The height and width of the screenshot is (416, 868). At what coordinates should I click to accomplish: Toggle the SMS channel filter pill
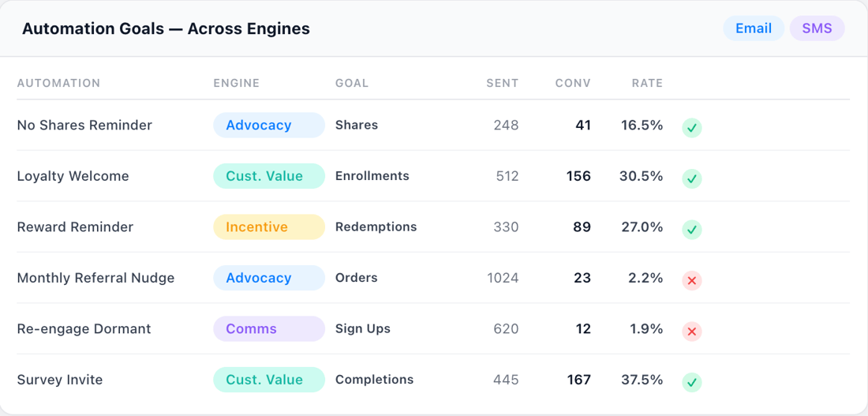[x=817, y=28]
